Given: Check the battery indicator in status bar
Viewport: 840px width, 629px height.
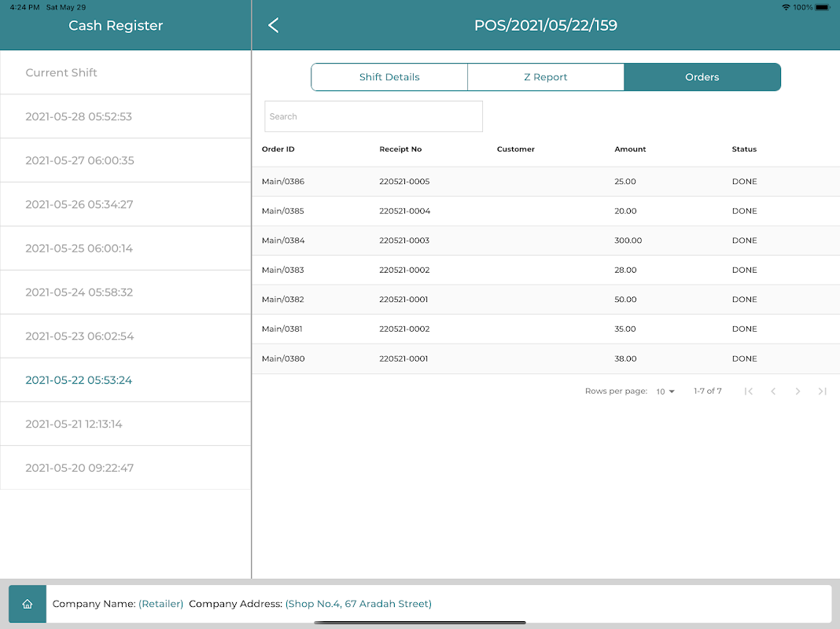Looking at the screenshot, I should 823,8.
